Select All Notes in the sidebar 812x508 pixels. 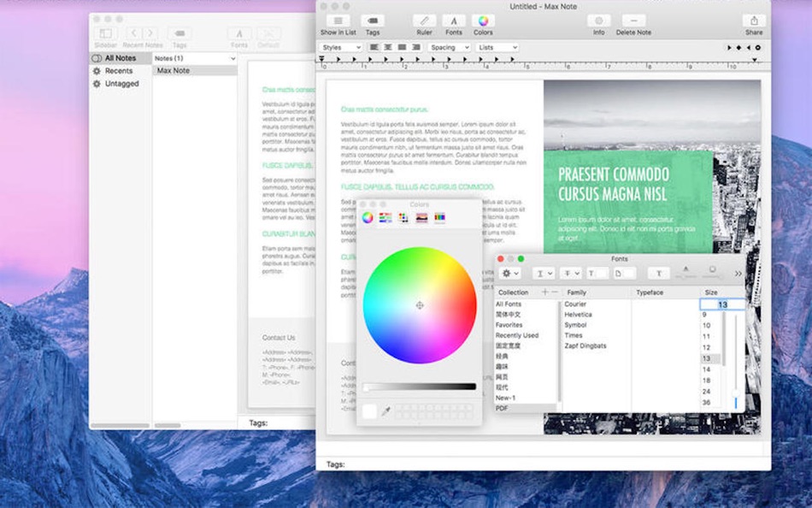click(x=121, y=58)
